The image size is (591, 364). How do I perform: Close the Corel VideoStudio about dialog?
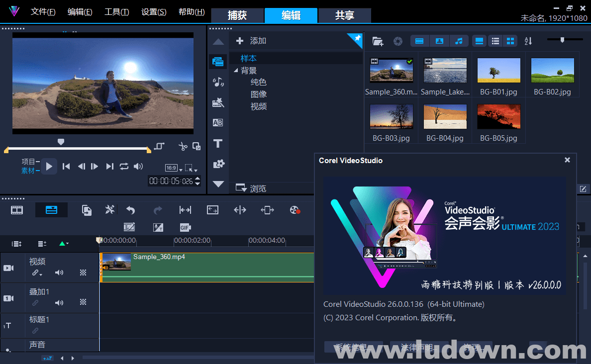coord(567,160)
